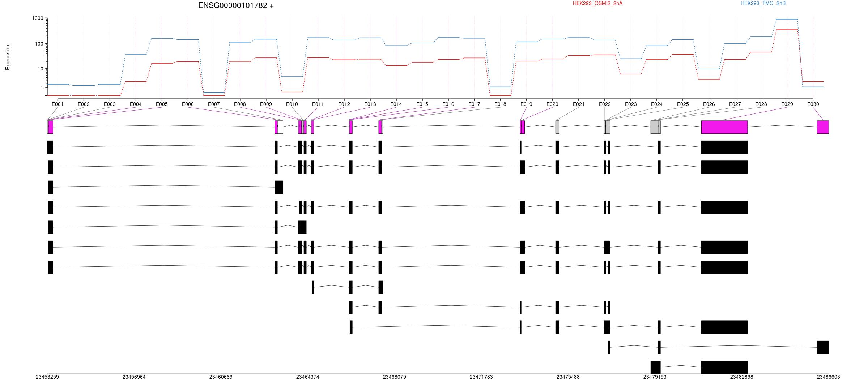Click the E014 exon label

(396, 104)
